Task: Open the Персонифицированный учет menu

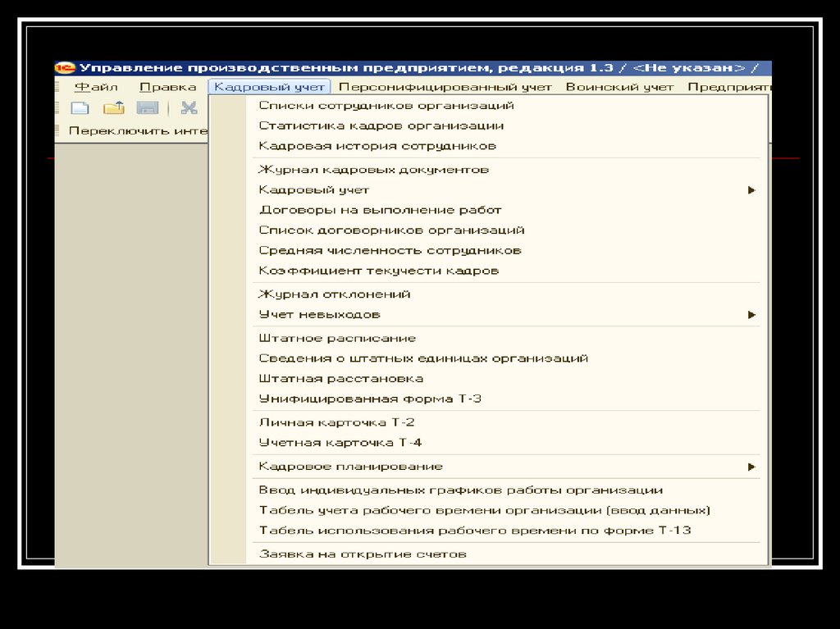Action: pyautogui.click(x=445, y=87)
